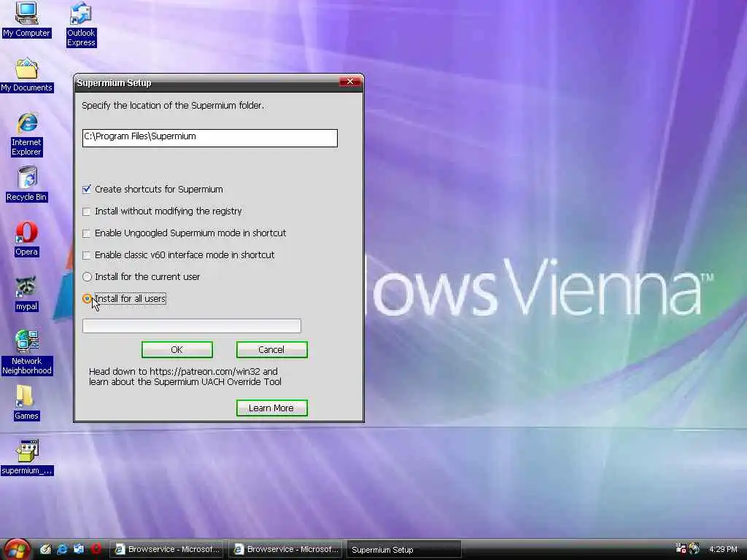
Task: Click system tray icon with red badge
Action: [681, 548]
